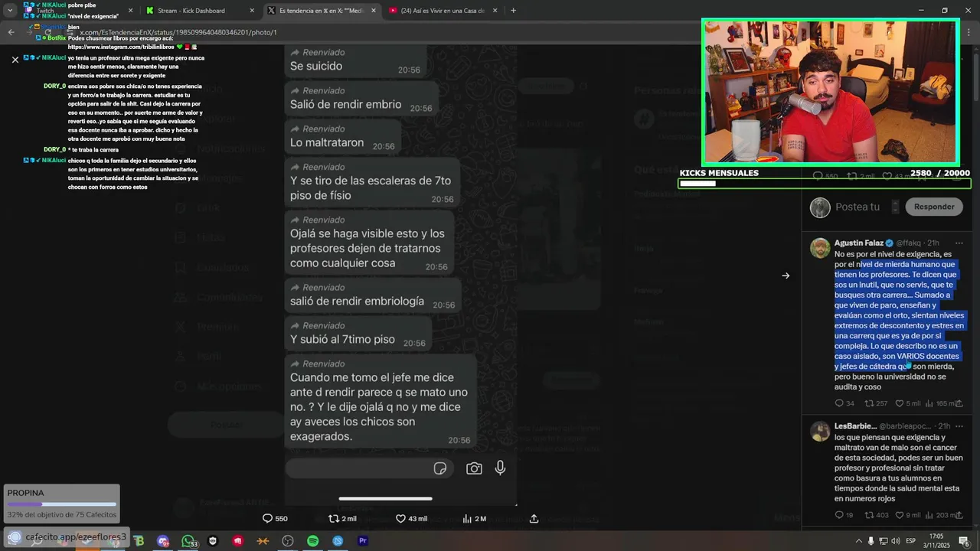980x551 pixels.
Task: Share the photo post with the share icon
Action: tap(534, 518)
